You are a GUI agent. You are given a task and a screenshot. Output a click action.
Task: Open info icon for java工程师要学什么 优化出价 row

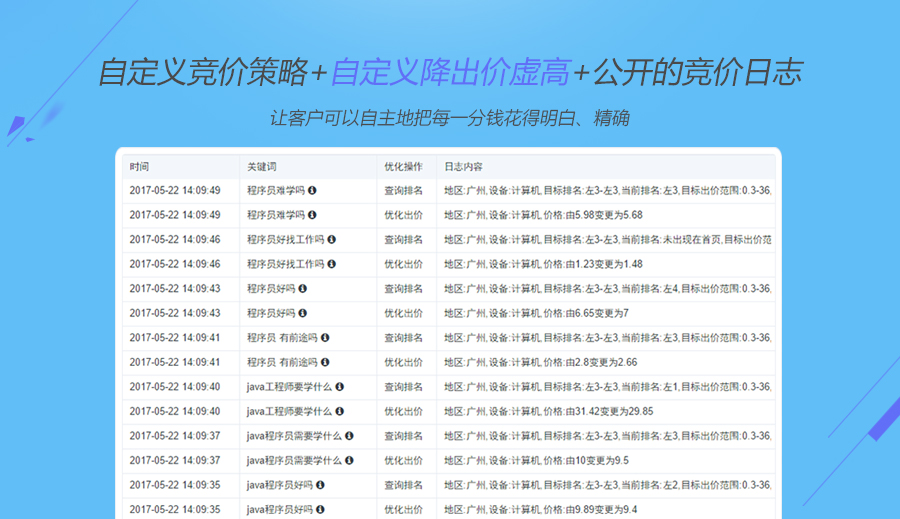coord(339,411)
